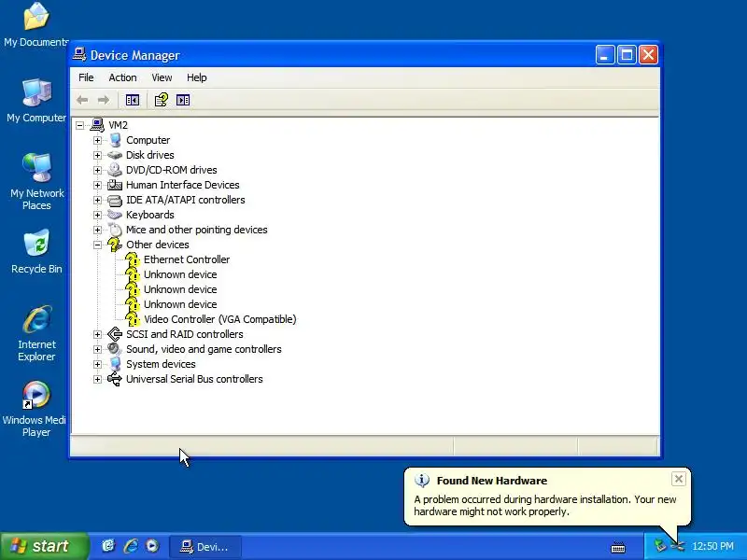Open the View menu
This screenshot has height=560, width=747.
[x=162, y=77]
